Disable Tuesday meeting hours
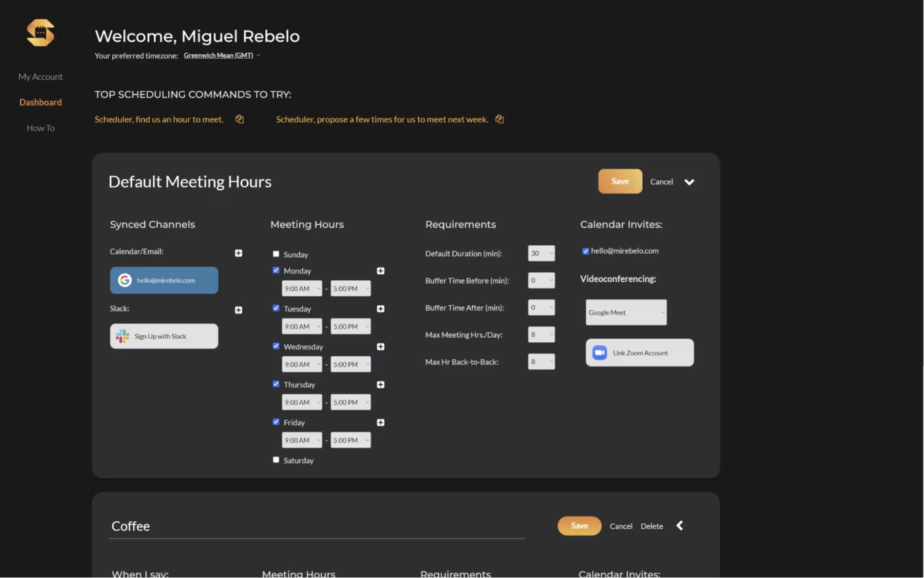This screenshot has width=924, height=578. pyautogui.click(x=276, y=308)
